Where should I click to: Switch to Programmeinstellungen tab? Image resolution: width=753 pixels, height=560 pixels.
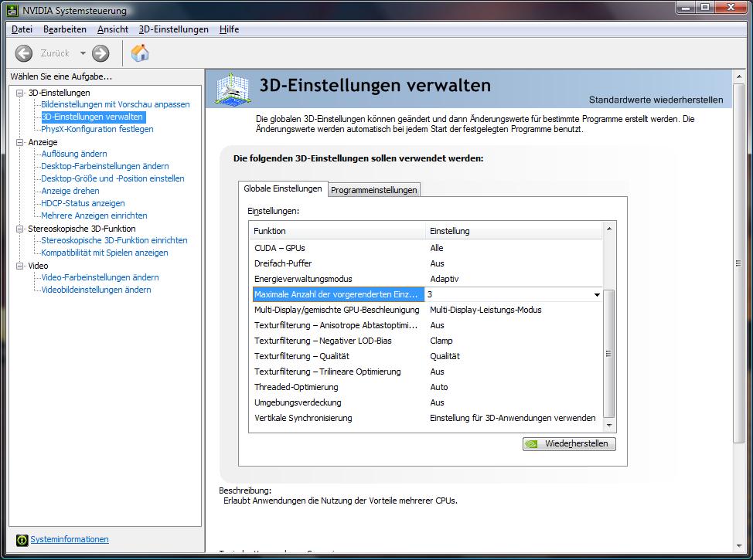[373, 190]
